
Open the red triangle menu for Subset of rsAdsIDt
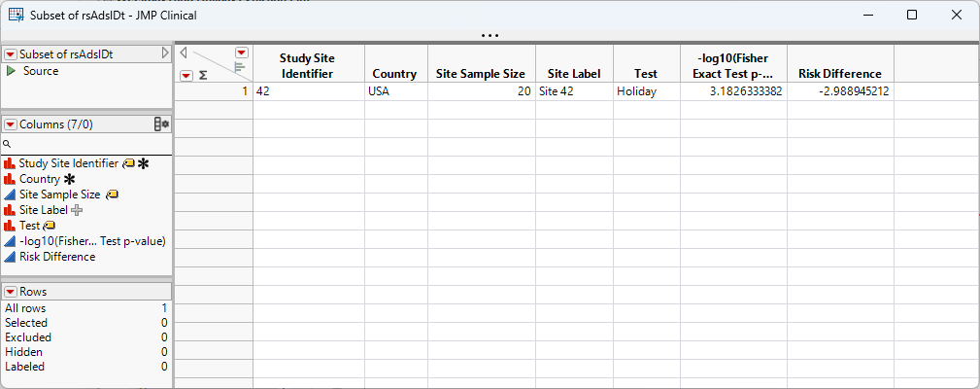tap(12, 54)
